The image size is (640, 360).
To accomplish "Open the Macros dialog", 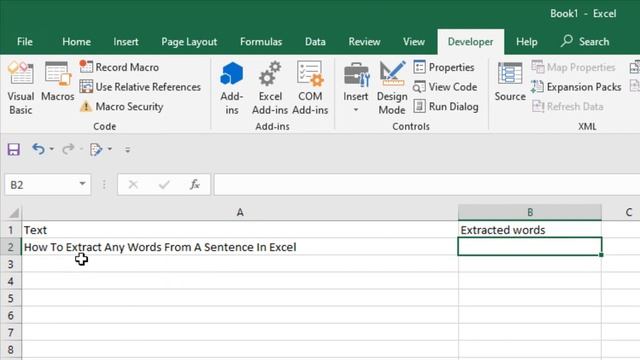I will coord(58,82).
